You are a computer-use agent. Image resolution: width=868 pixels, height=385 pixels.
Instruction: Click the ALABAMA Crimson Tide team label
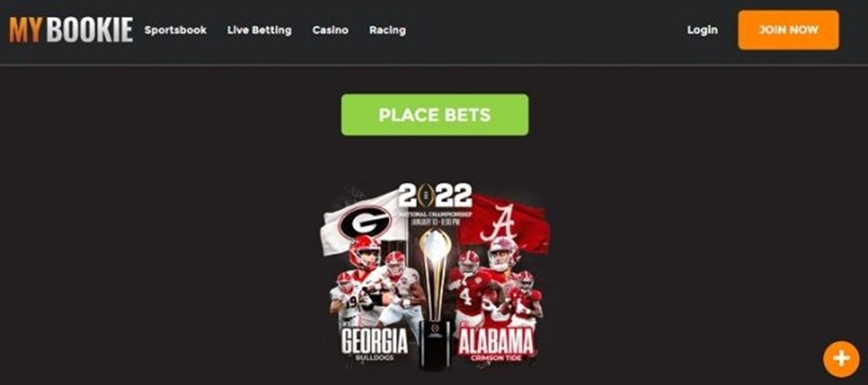pyautogui.click(x=496, y=345)
